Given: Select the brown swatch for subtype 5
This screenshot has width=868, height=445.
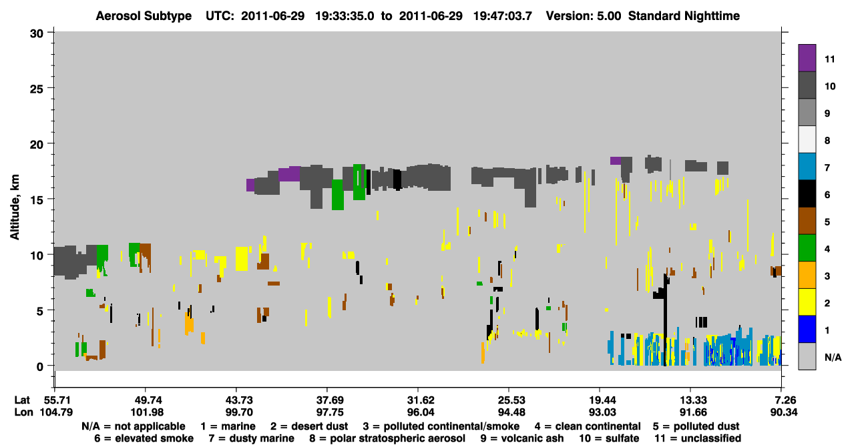Looking at the screenshot, I should click(807, 221).
